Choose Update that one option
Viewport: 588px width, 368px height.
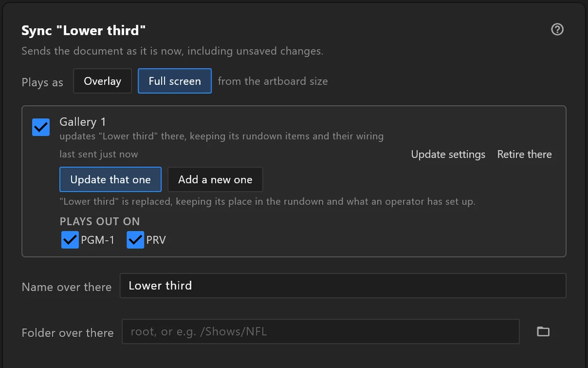pyautogui.click(x=111, y=180)
